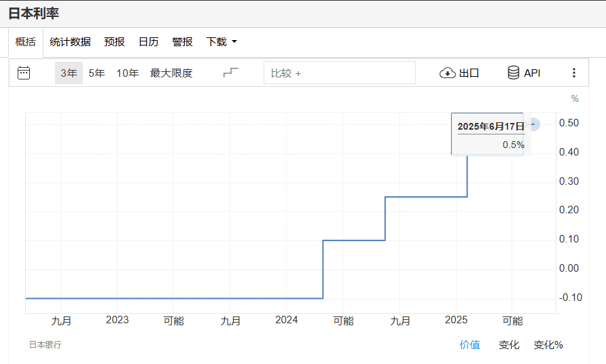606x364 pixels.
Task: Show chart as 变化%
Action: pos(548,345)
